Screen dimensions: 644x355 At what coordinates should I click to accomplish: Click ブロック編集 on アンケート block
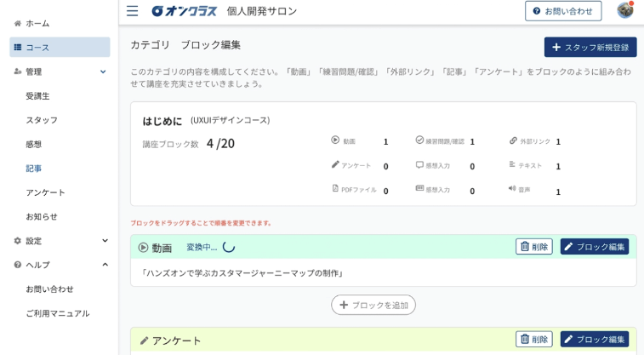pyautogui.click(x=595, y=339)
